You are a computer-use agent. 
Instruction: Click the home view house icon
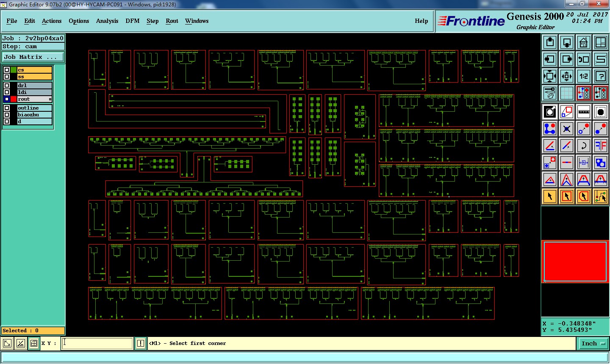click(x=584, y=42)
